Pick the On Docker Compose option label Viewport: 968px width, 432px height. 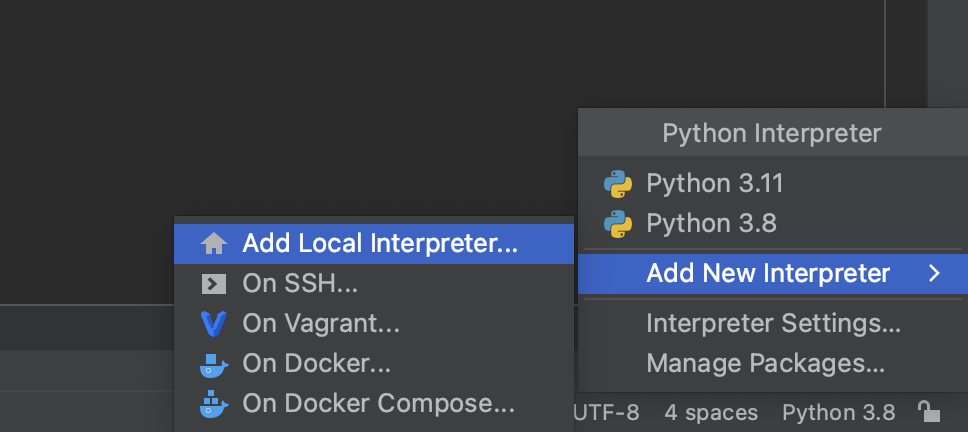[378, 404]
